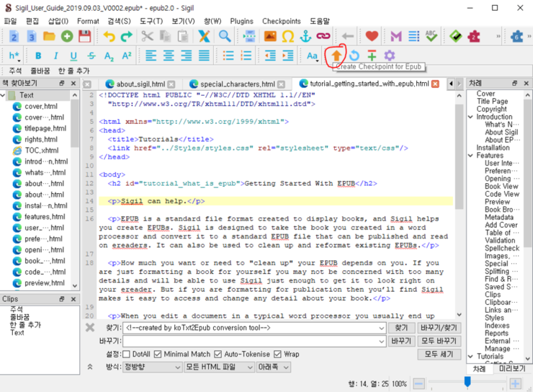Viewport: 533px width, 392px height.
Task: Apply Superscript formatting
Action: pos(127,55)
